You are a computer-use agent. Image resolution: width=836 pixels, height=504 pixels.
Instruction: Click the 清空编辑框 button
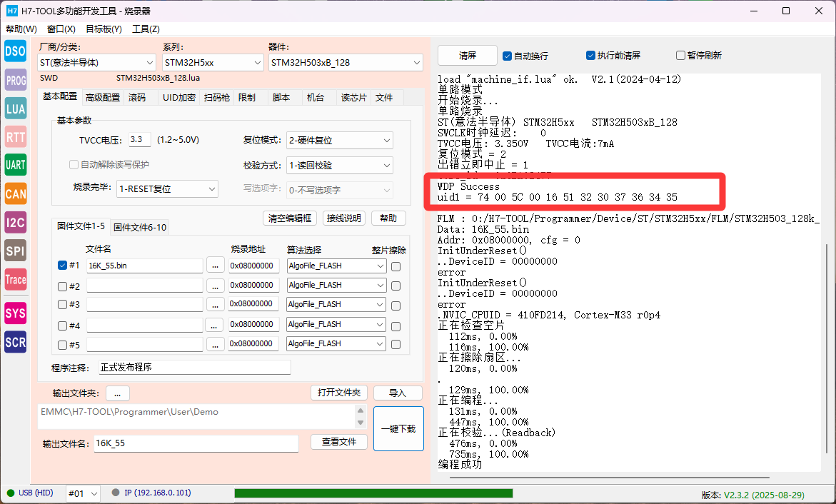(x=290, y=218)
